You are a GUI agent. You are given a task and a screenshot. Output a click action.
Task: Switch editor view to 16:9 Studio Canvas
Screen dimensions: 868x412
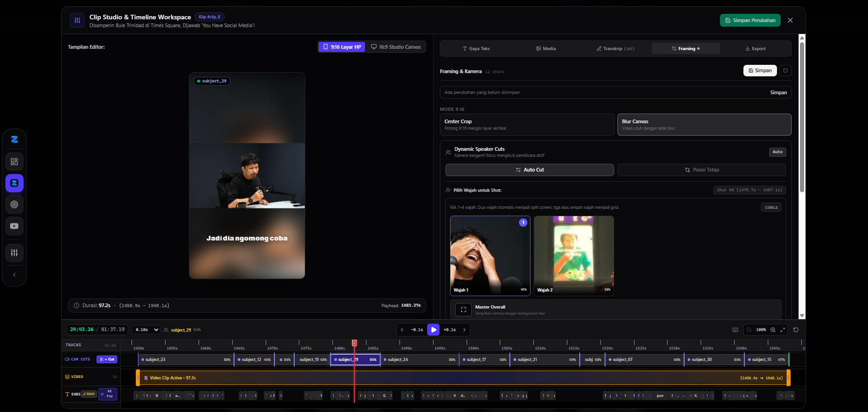click(396, 47)
